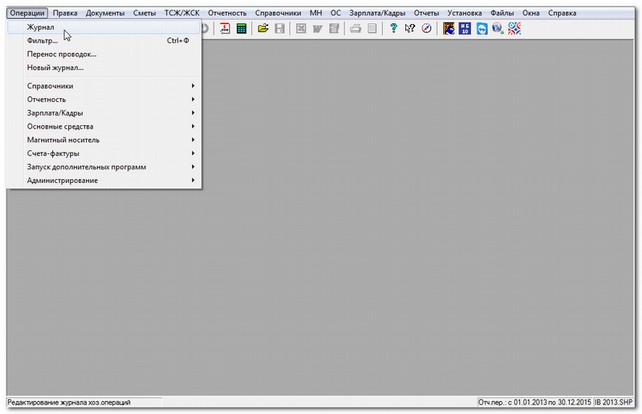
Task: Click the partly hidden round icon beside menu
Action: (x=205, y=29)
